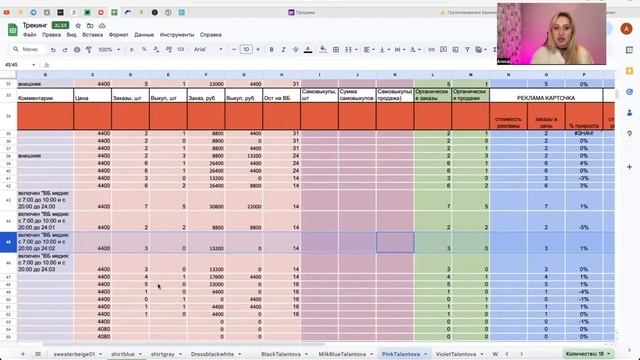
Task: Open the fill color bucket picker
Action: (x=323, y=49)
